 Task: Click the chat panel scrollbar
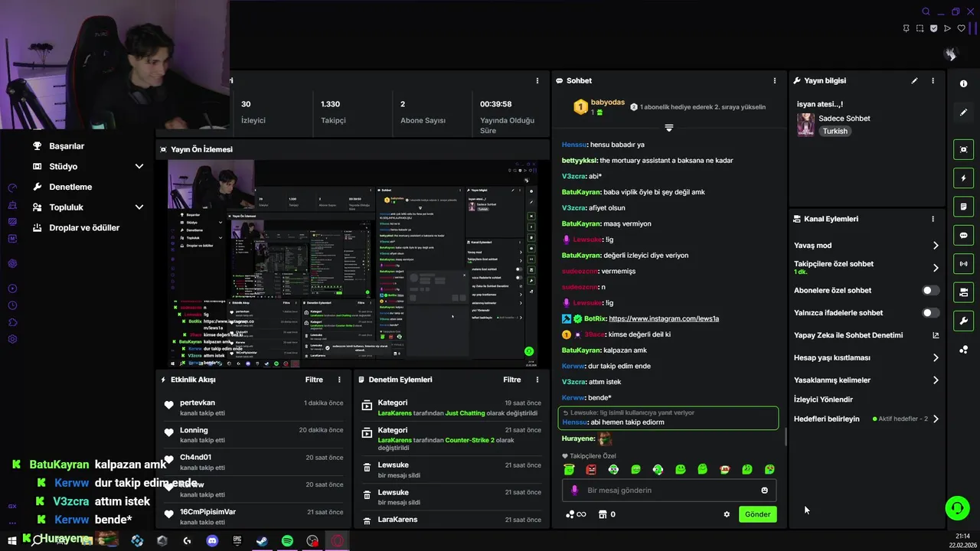click(786, 438)
